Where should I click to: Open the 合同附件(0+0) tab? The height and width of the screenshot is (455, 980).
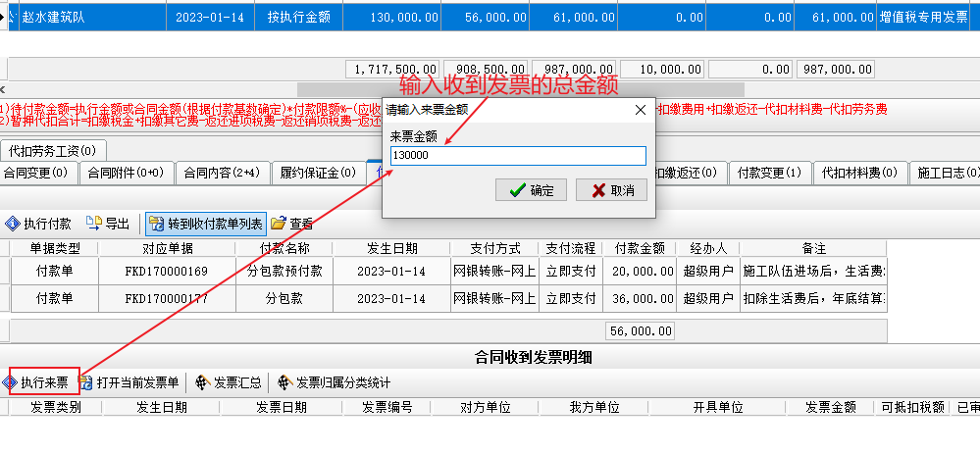[125, 174]
